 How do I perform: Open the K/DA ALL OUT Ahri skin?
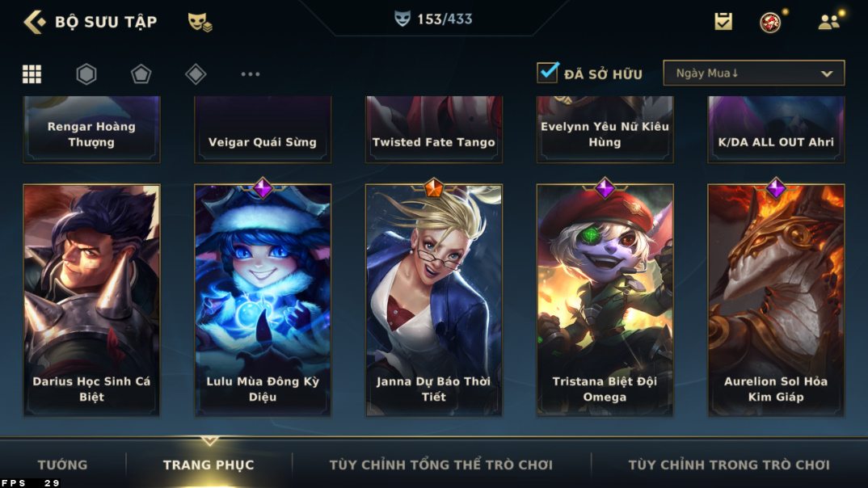coord(776,129)
